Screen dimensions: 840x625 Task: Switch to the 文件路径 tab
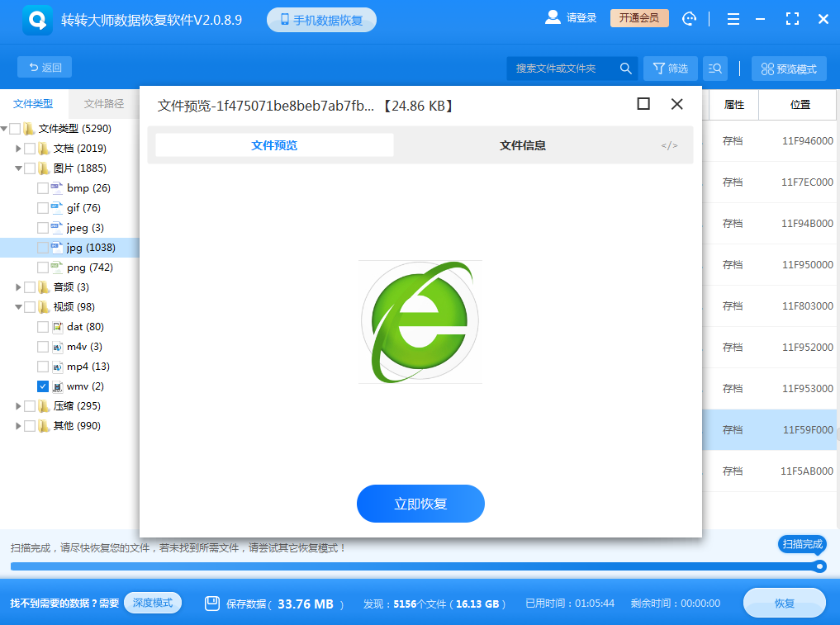pyautogui.click(x=102, y=103)
